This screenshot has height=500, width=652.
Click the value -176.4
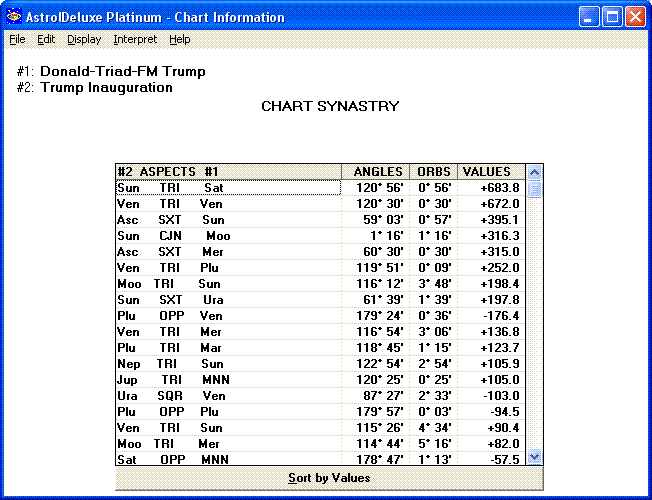[501, 316]
